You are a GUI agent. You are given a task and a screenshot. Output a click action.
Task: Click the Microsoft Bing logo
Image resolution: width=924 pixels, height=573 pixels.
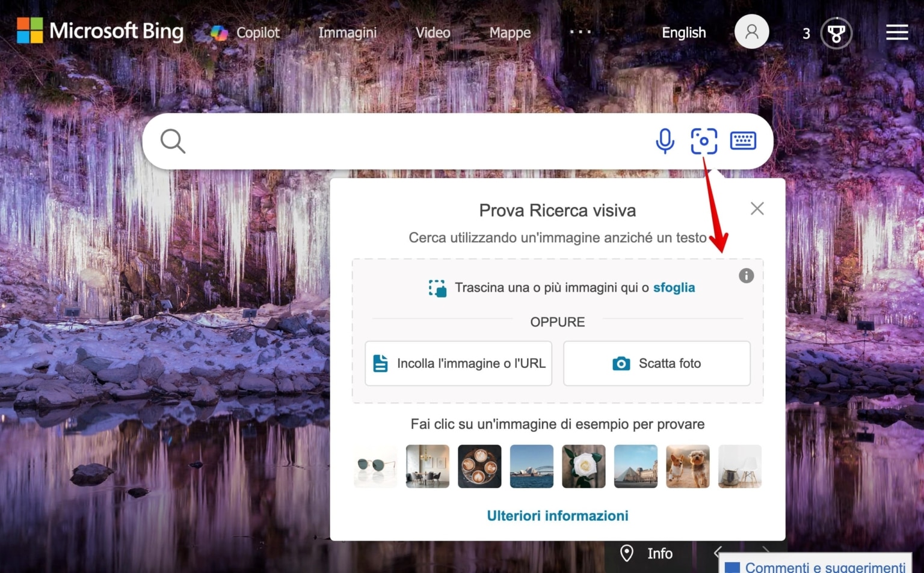(100, 31)
